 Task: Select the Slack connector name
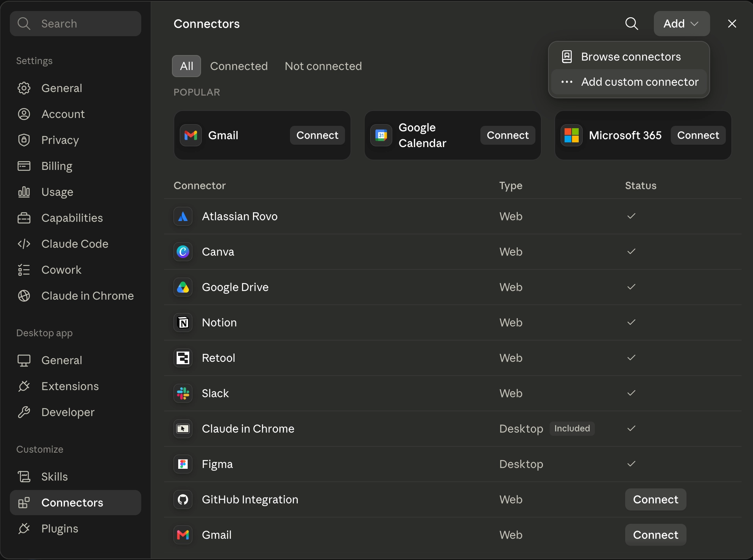[215, 393]
